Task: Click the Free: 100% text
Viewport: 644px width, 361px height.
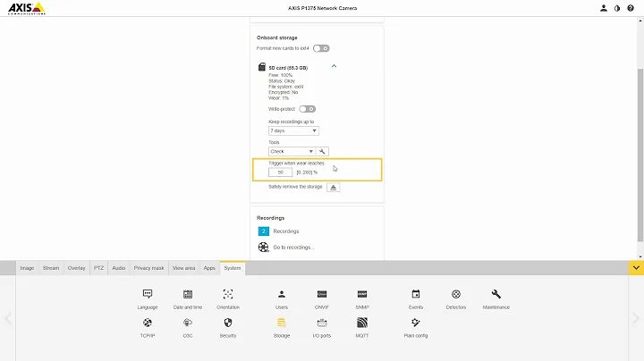Action: tap(281, 75)
